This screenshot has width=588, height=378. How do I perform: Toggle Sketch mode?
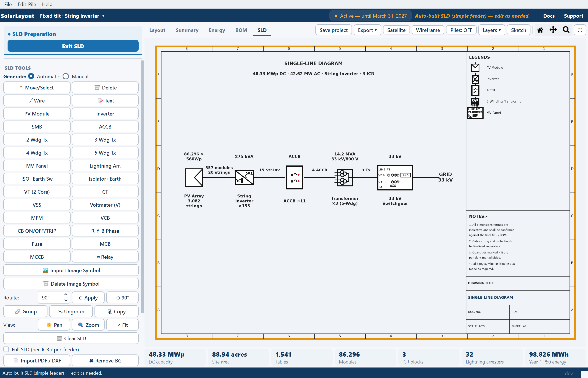click(518, 30)
